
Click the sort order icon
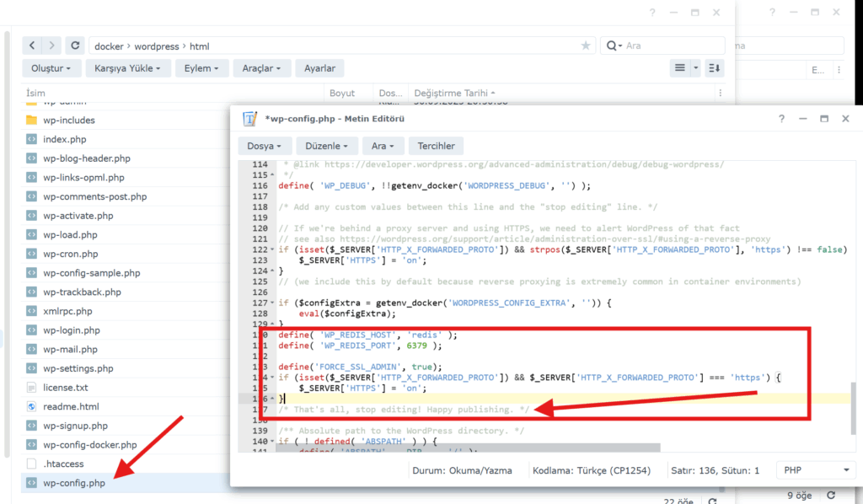point(714,68)
